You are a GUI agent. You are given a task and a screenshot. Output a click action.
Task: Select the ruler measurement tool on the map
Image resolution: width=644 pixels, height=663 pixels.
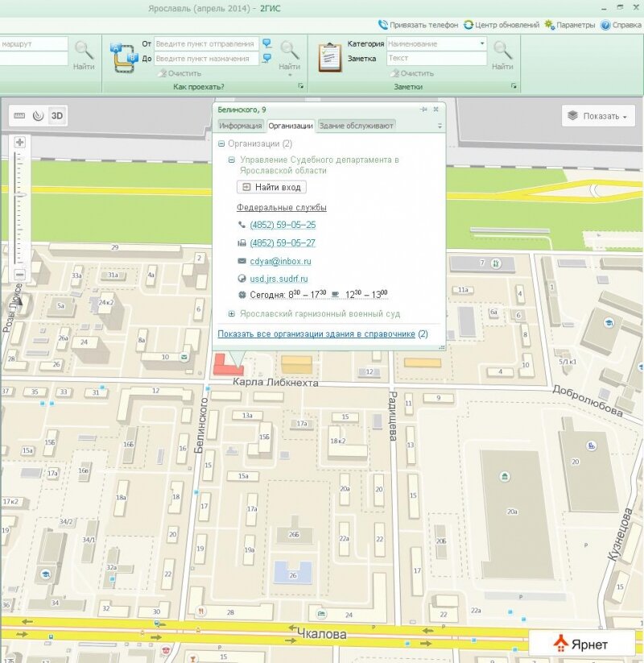click(19, 116)
